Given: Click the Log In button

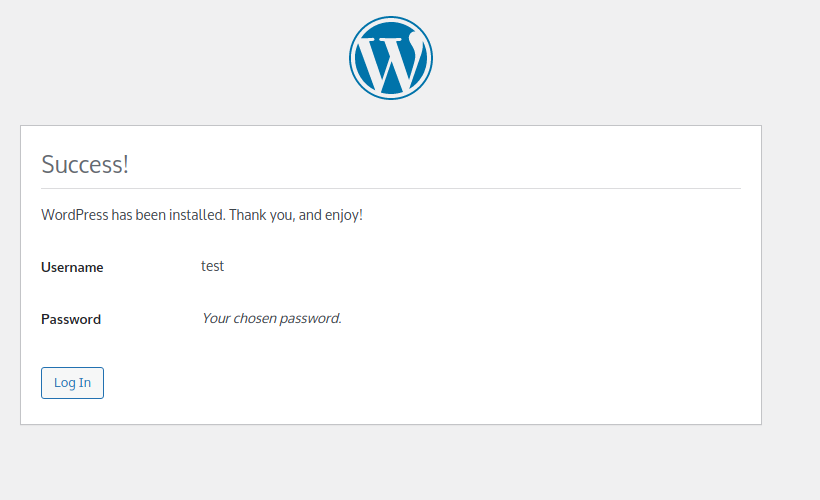Looking at the screenshot, I should pos(72,383).
